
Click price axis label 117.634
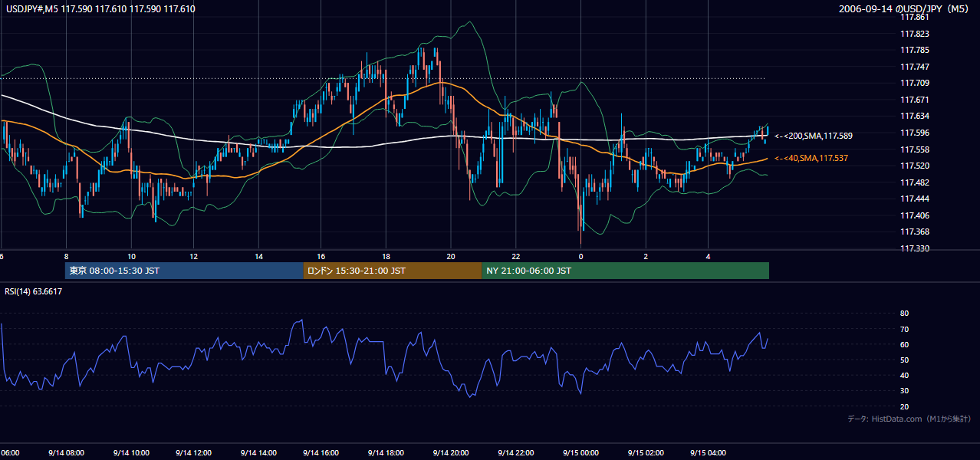(914, 117)
